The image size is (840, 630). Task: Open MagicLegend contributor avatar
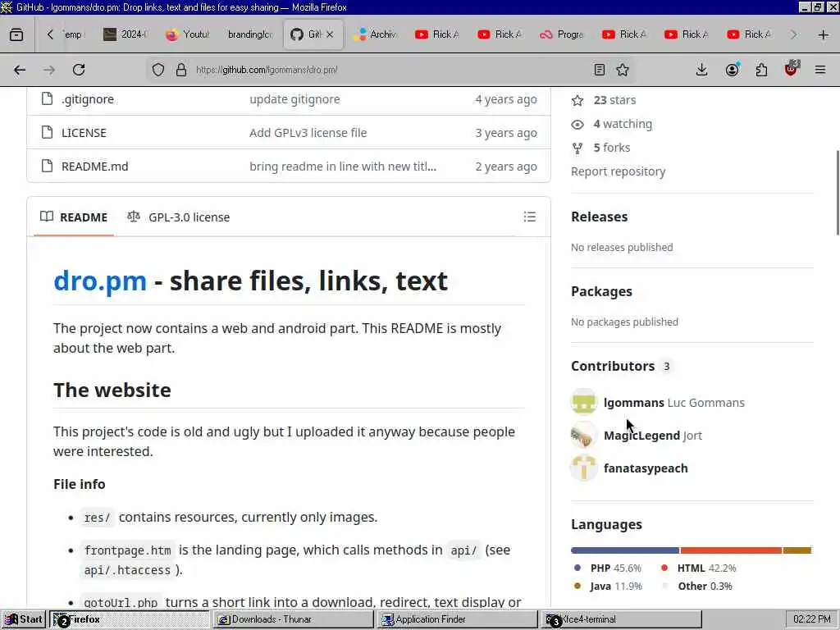pos(584,435)
